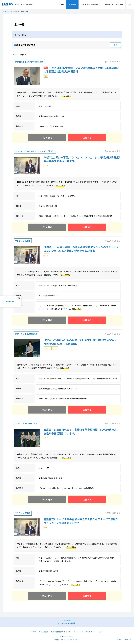134x644 pixels.
Task: Click up-chevron icon beside このページの先頭へ
Action: [58, 624]
